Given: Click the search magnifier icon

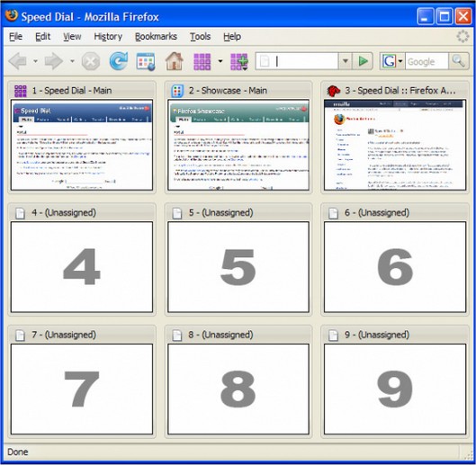Looking at the screenshot, I should click(x=458, y=61).
